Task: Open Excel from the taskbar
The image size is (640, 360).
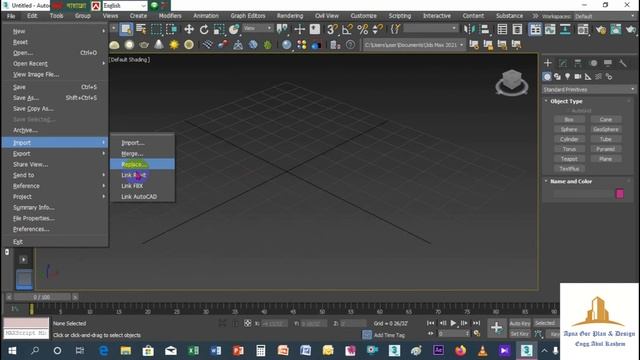Action: 193,351
